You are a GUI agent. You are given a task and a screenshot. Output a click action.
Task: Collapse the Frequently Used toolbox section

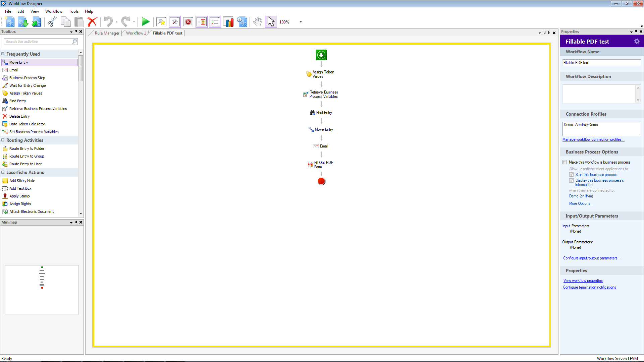(x=3, y=54)
